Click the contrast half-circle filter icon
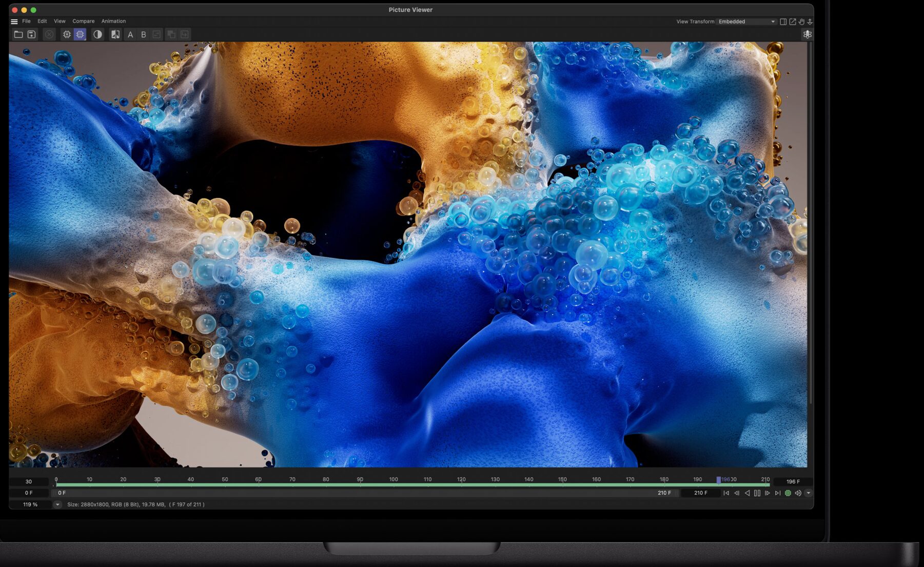The width and height of the screenshot is (924, 567). pyautogui.click(x=97, y=34)
